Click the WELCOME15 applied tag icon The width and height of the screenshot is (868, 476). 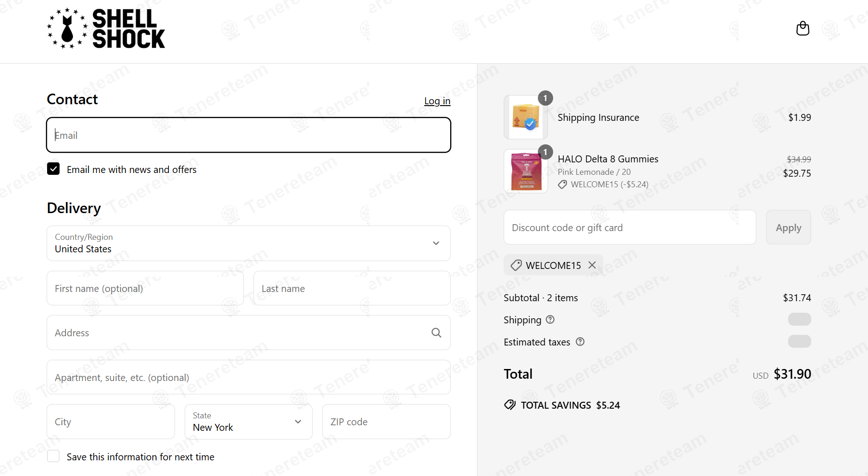[x=516, y=265]
